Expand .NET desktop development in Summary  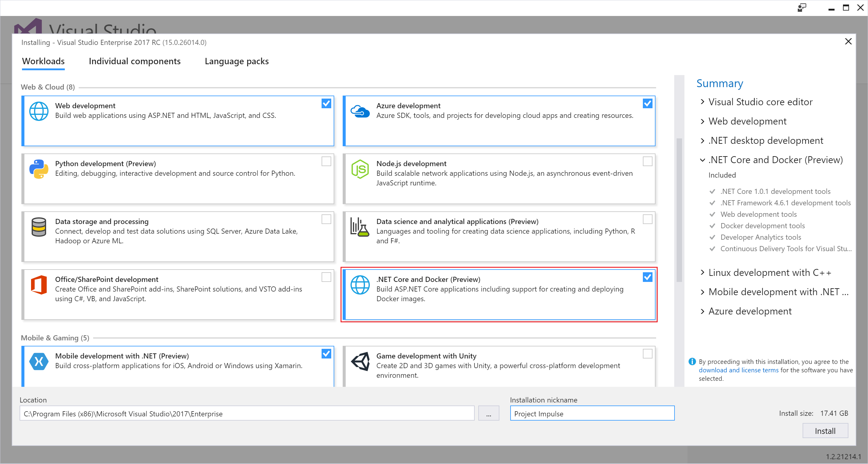pos(702,140)
